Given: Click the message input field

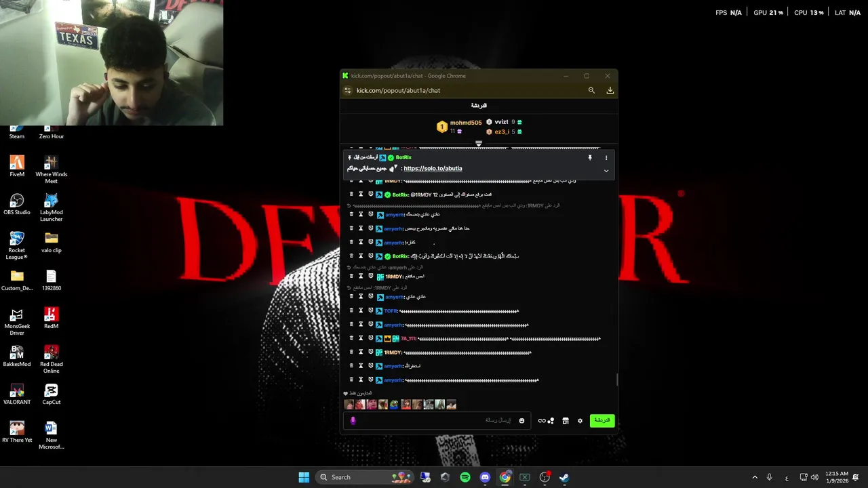Looking at the screenshot, I should point(437,420).
